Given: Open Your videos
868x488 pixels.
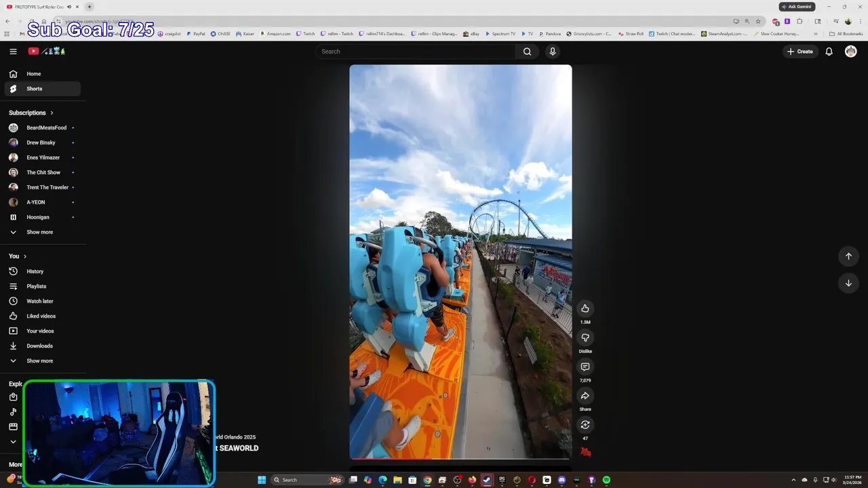Looking at the screenshot, I should point(43,331).
